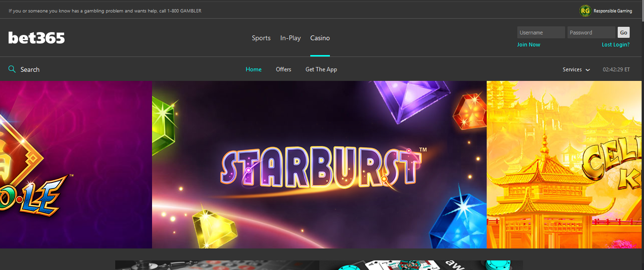Click the Responsible Gaming text link
The height and width of the screenshot is (270, 644).
pos(612,11)
